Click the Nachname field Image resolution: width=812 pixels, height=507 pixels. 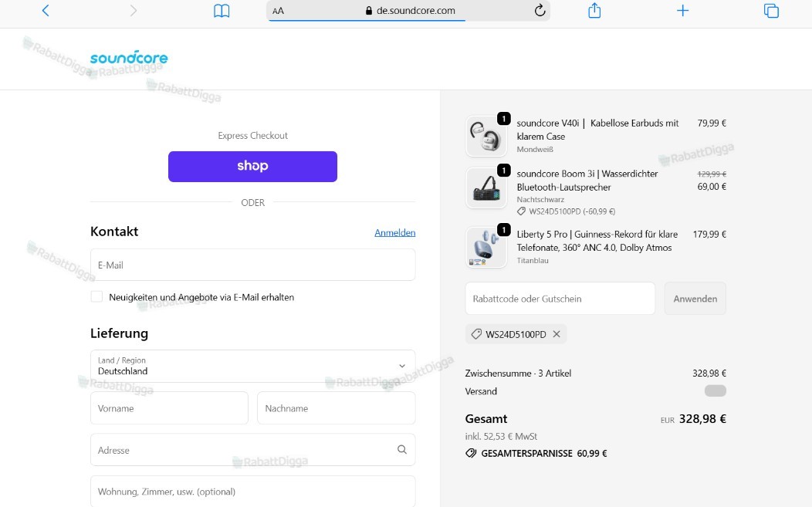coord(336,408)
